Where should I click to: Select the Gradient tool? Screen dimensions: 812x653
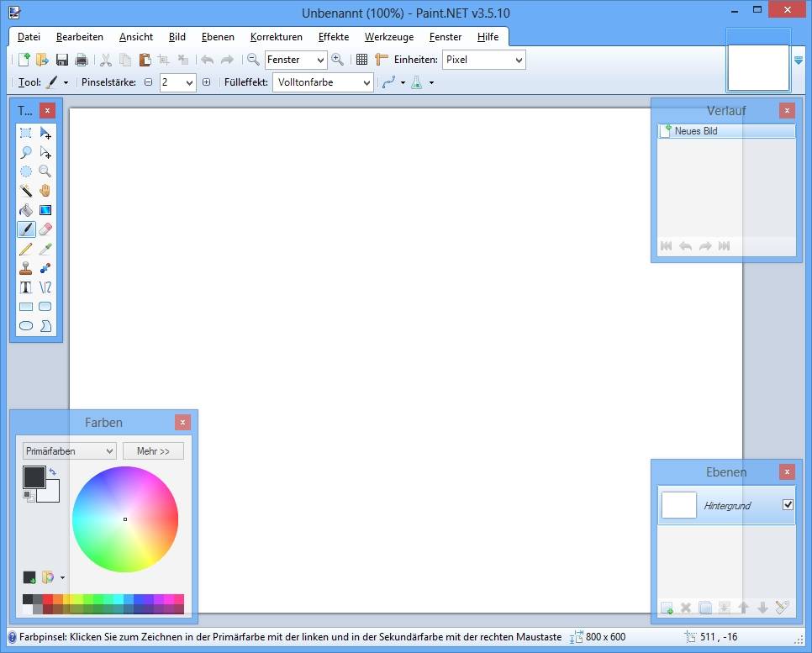coord(45,210)
